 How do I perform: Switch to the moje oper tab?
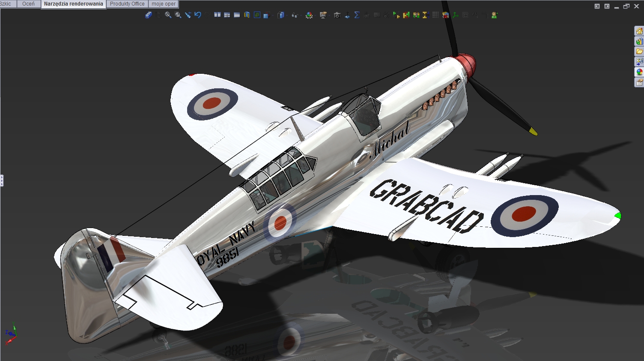click(x=163, y=4)
